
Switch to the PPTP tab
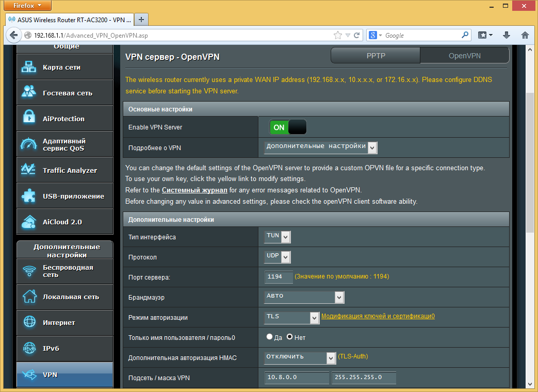pos(376,56)
